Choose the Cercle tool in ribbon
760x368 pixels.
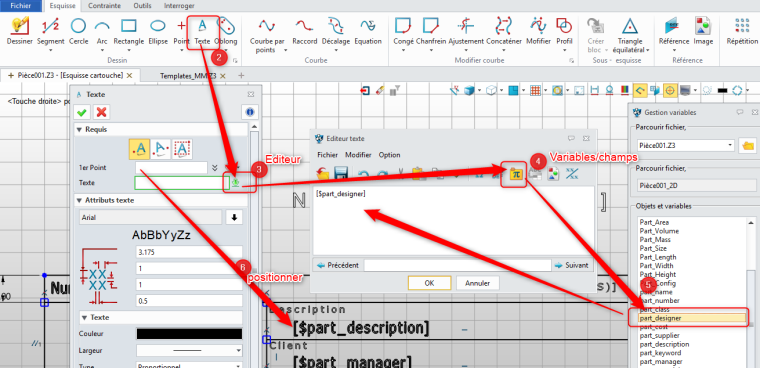(x=79, y=31)
